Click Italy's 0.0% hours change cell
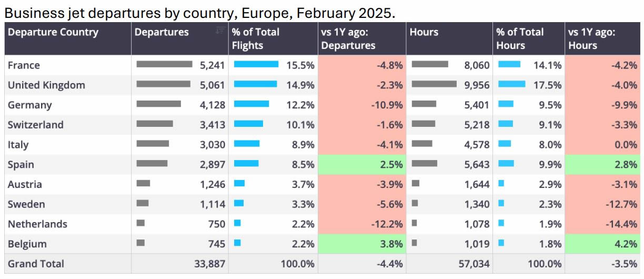This screenshot has width=644, height=279. point(602,145)
